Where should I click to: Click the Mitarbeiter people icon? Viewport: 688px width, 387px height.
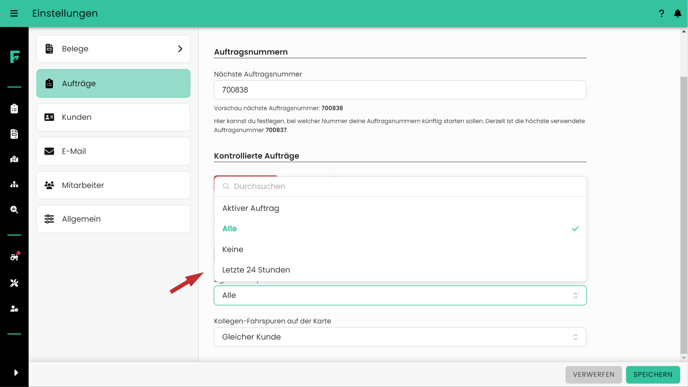(x=49, y=185)
